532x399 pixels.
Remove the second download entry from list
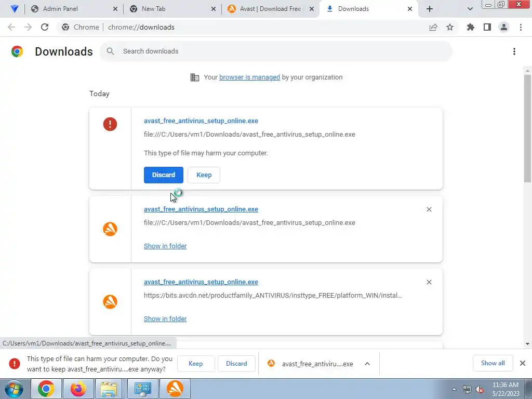pos(429,209)
